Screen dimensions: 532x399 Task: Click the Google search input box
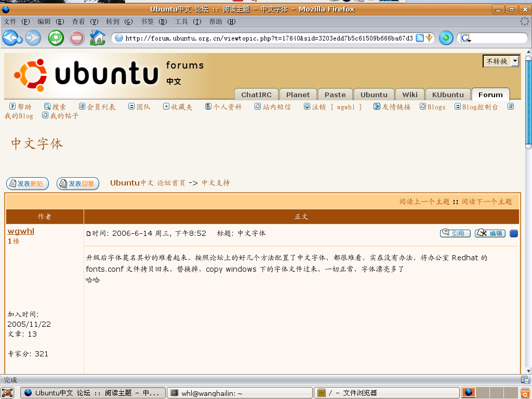[x=499, y=38]
